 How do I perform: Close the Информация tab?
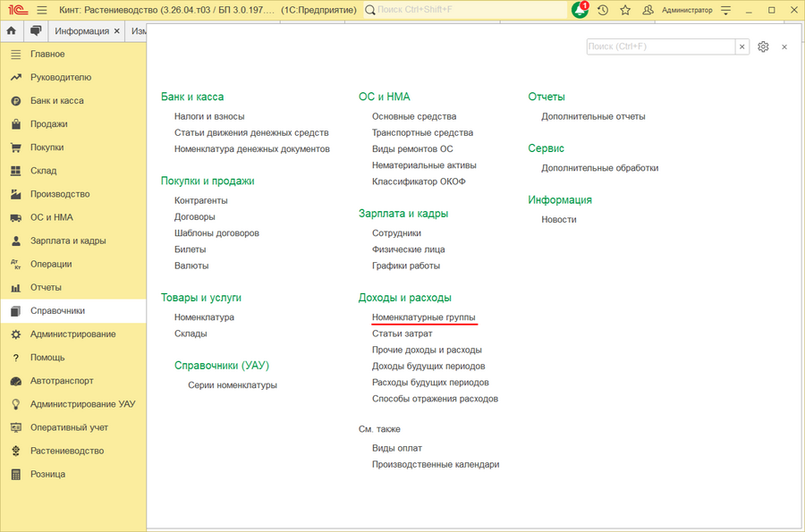(x=117, y=31)
